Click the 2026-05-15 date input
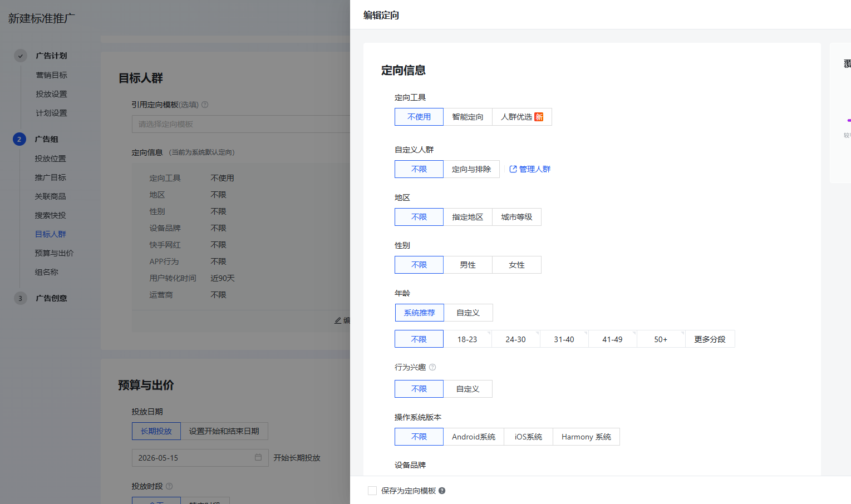Viewport: 851px width, 504px height. pos(200,458)
